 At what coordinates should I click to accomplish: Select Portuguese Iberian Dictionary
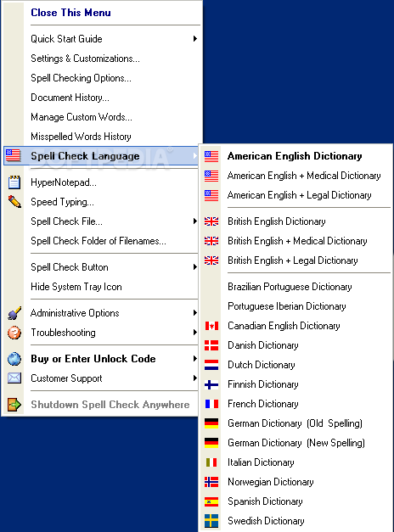(287, 306)
